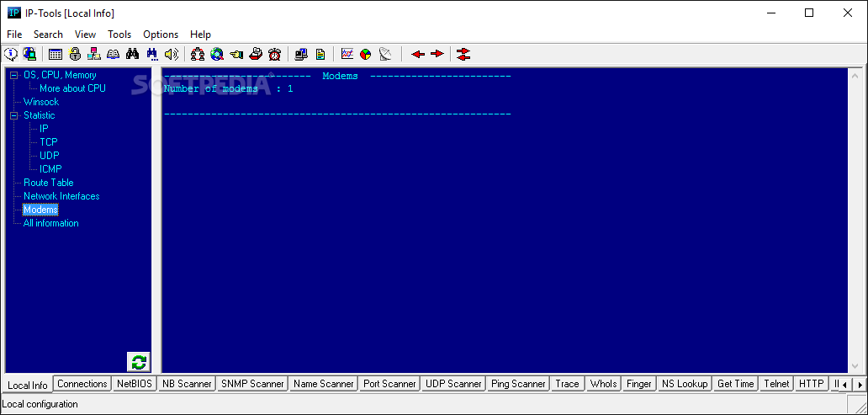Click the red double-arrow options icon
The height and width of the screenshot is (415, 868).
click(464, 54)
